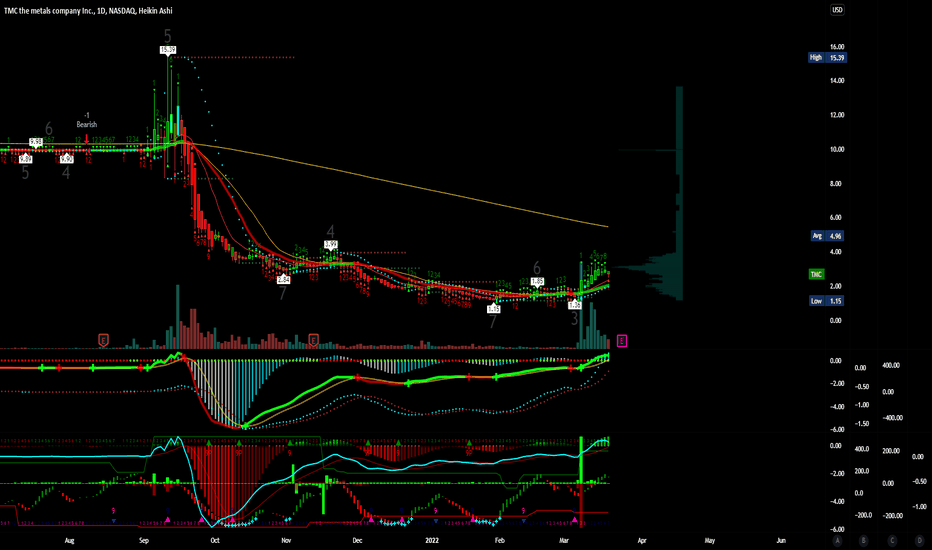Viewport: 932px width, 550px height.
Task: Click the May label on time axis
Action: [x=710, y=540]
